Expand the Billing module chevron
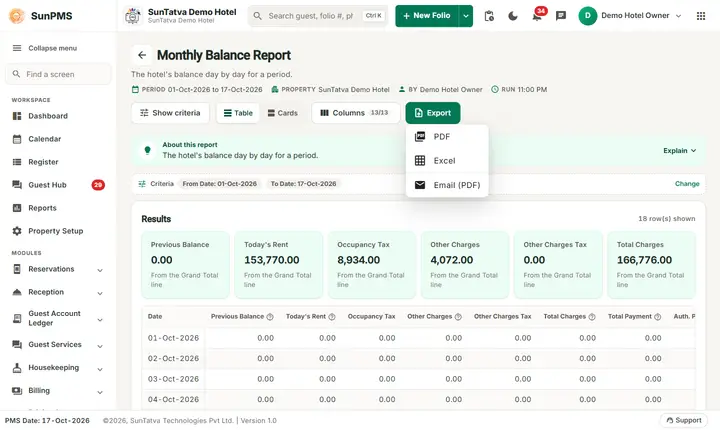Image resolution: width=720 pixels, height=430 pixels. pyautogui.click(x=100, y=392)
